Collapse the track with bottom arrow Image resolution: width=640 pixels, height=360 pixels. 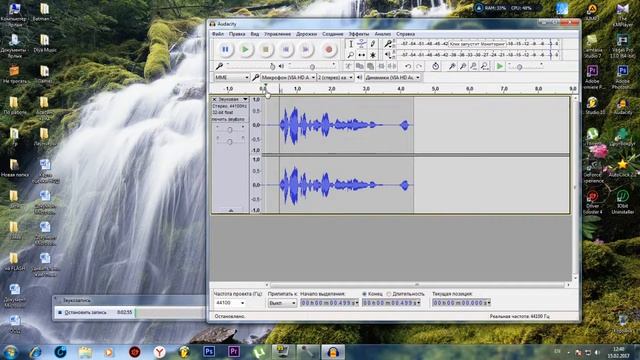pyautogui.click(x=231, y=210)
